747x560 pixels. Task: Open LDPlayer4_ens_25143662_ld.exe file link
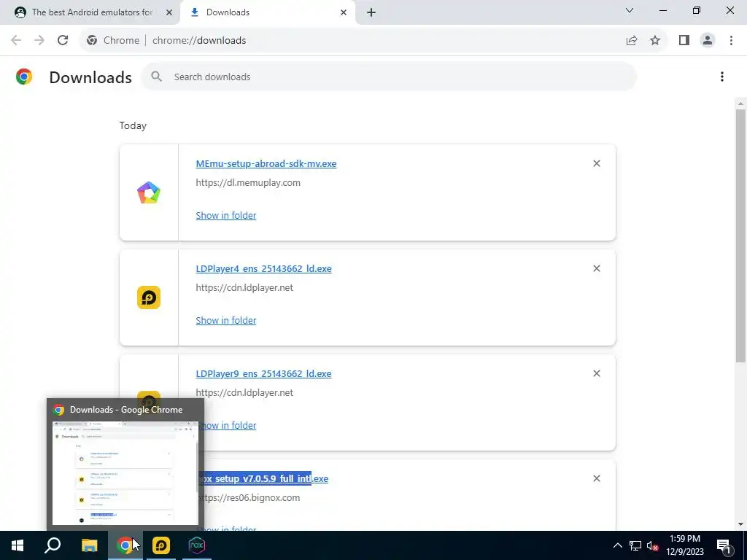pyautogui.click(x=263, y=268)
